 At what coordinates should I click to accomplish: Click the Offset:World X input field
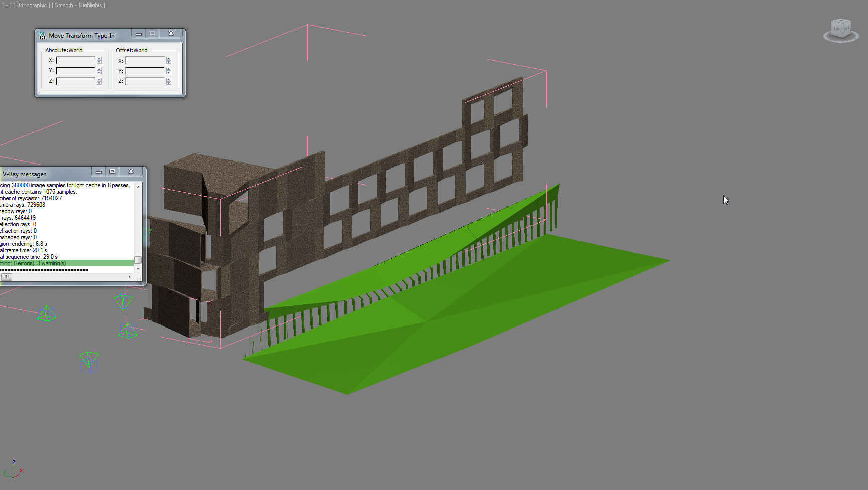coord(145,60)
